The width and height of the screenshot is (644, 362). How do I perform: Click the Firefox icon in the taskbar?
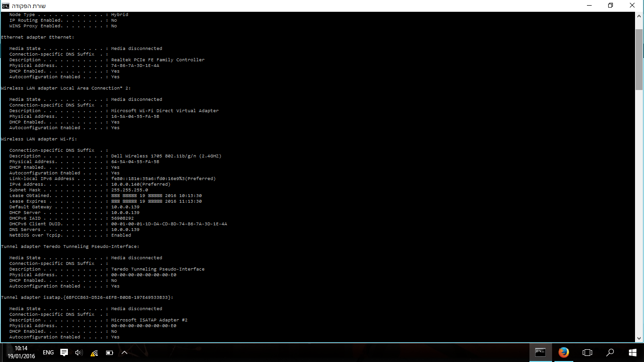pos(563,352)
